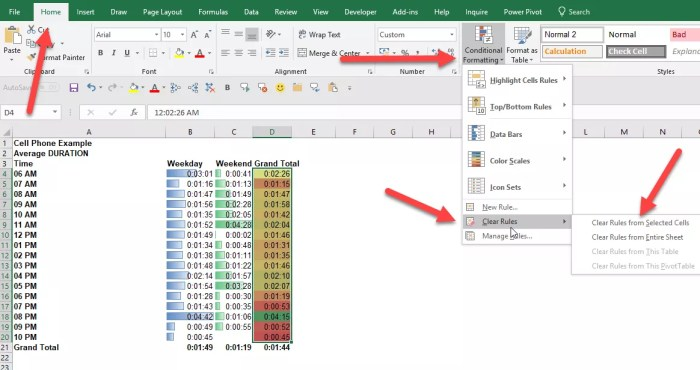Click the Merge & Center icon
This screenshot has width=700, height=370.
click(x=302, y=53)
